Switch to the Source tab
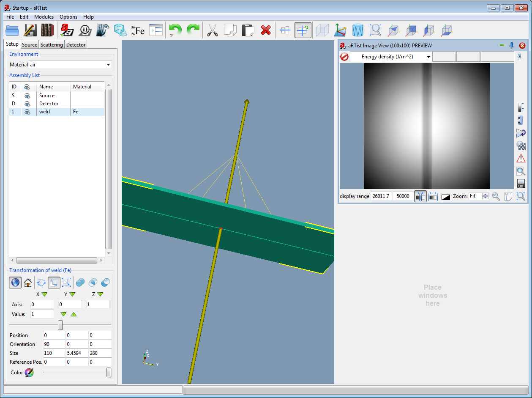Image resolution: width=532 pixels, height=398 pixels. tap(30, 44)
